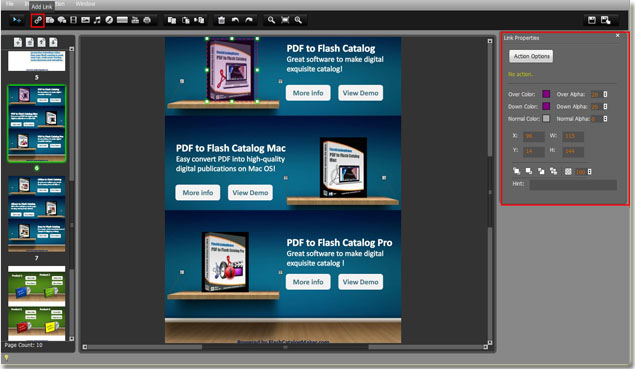Viewport: 635px width, 369px height.
Task: Click the bring to front arrange icon
Action: click(x=516, y=171)
